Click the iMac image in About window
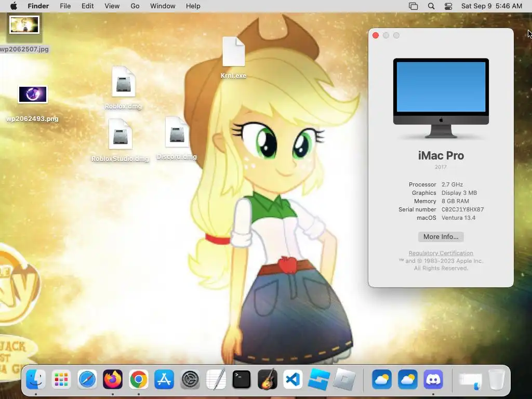Viewport: 532px width, 399px height. click(x=441, y=98)
